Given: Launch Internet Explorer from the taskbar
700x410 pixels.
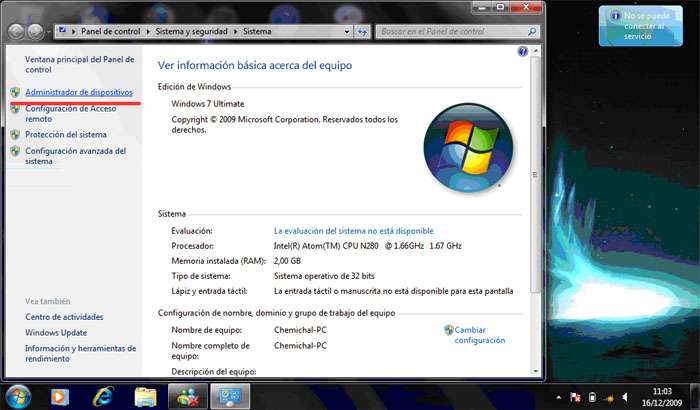Looking at the screenshot, I should point(101,396).
